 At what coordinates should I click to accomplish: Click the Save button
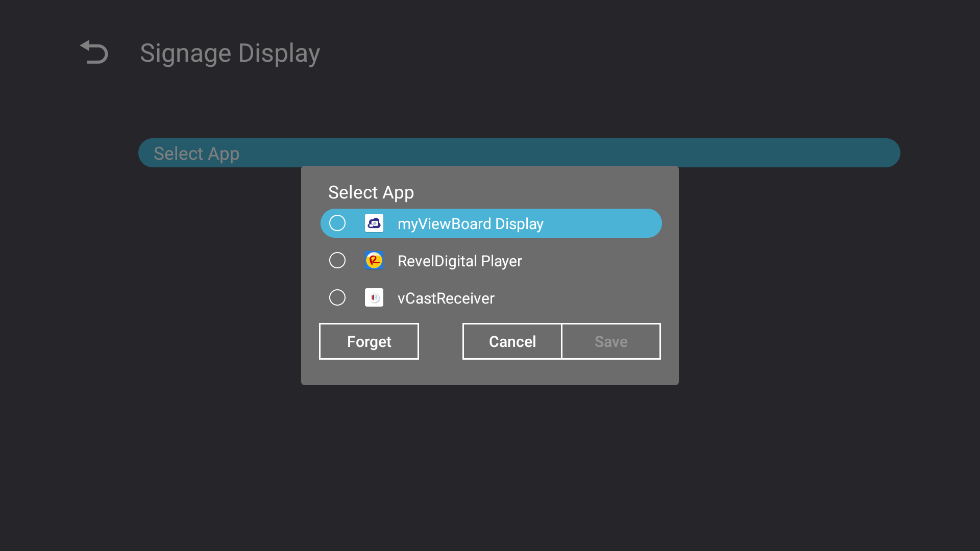[x=611, y=341]
